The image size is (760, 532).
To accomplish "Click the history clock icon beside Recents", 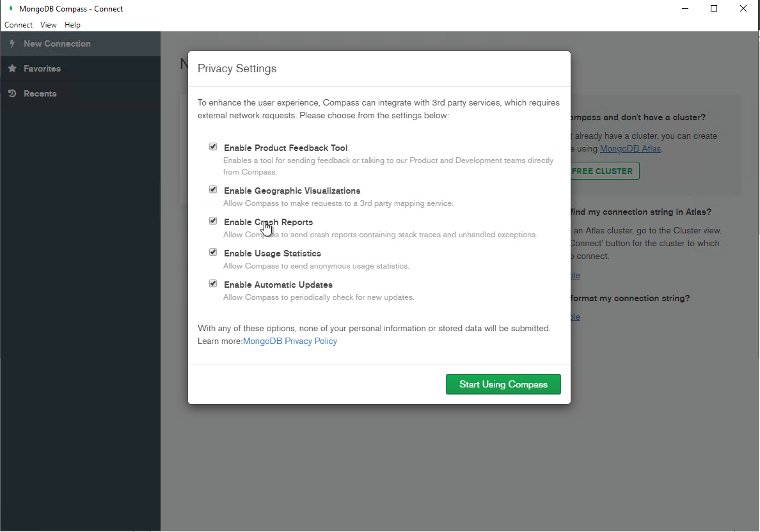I will [x=13, y=93].
